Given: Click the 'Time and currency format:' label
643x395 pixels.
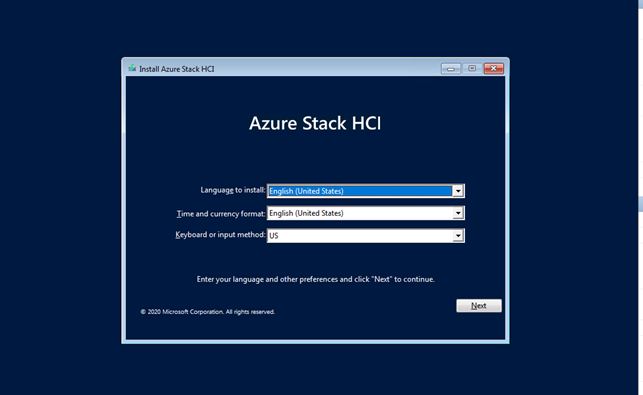Looking at the screenshot, I should 221,214.
